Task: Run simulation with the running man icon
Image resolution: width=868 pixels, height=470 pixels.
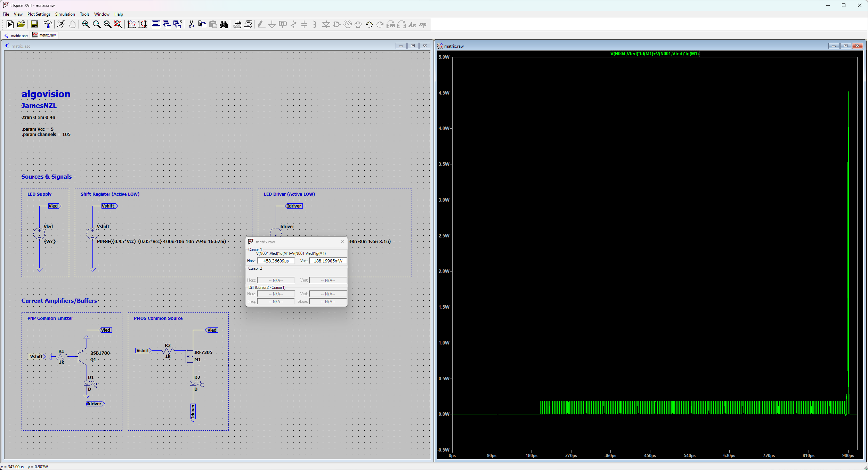Action: (61, 24)
